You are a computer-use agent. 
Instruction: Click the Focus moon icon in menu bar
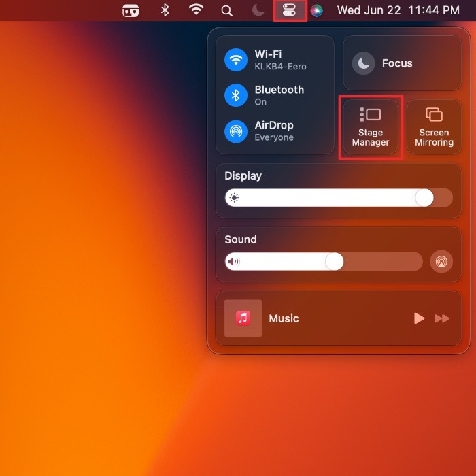(x=258, y=10)
